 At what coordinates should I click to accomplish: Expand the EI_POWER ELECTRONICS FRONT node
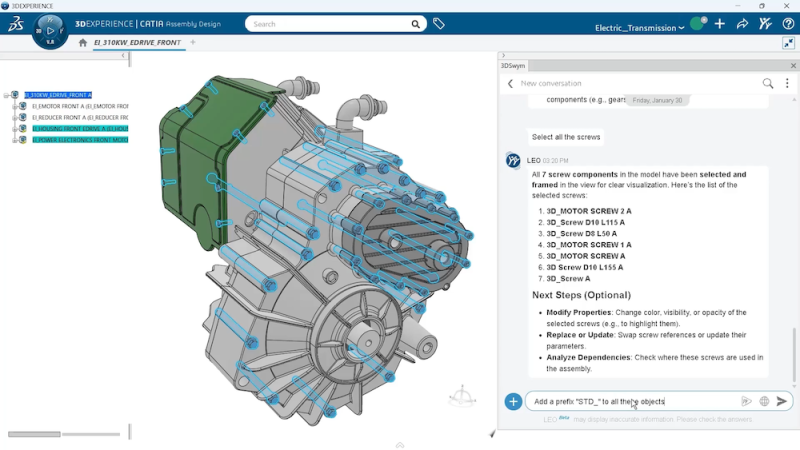coord(14,140)
